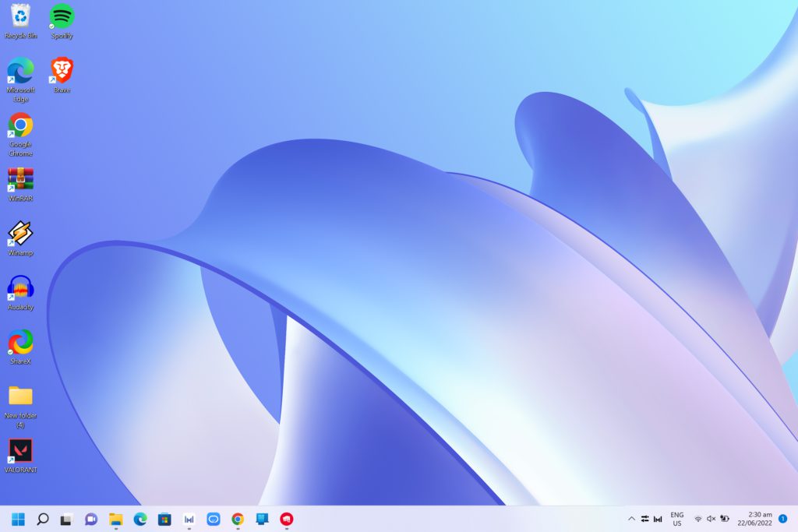The image size is (798, 532).
Task: Open the notification count badge
Action: click(782, 519)
